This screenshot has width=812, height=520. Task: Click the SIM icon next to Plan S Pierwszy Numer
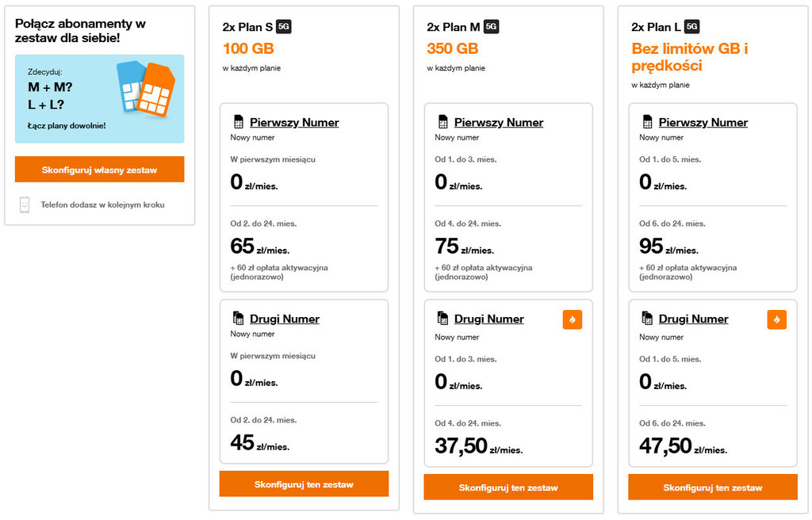point(238,122)
